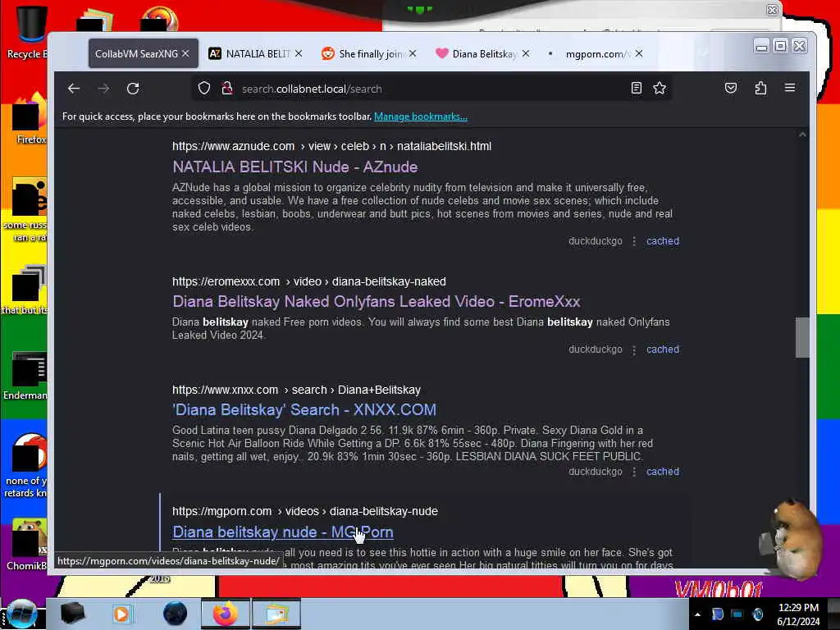Open the Firefox hamburger application menu

click(x=790, y=87)
